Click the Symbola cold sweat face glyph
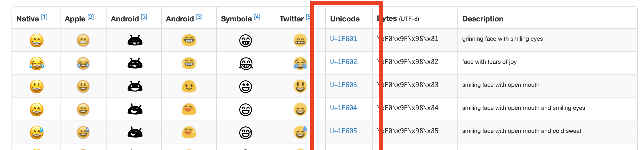Screen dimensions: 644x150 (x=245, y=133)
